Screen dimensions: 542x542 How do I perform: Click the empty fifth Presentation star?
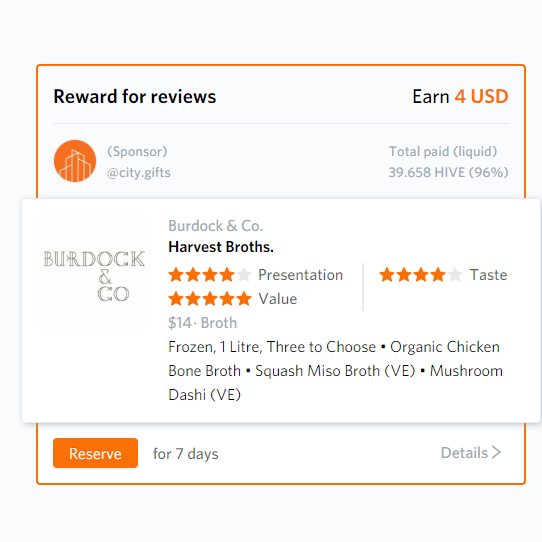pyautogui.click(x=244, y=275)
